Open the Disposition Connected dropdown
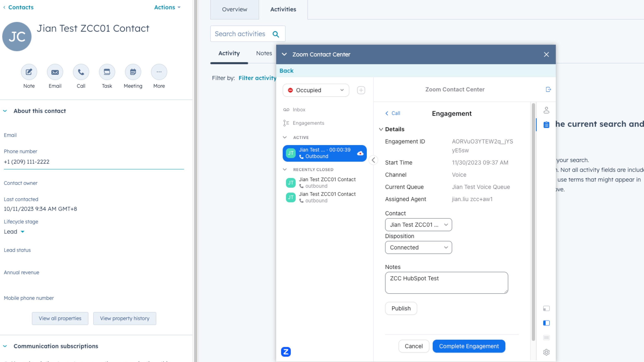This screenshot has width=644, height=362. point(418,247)
